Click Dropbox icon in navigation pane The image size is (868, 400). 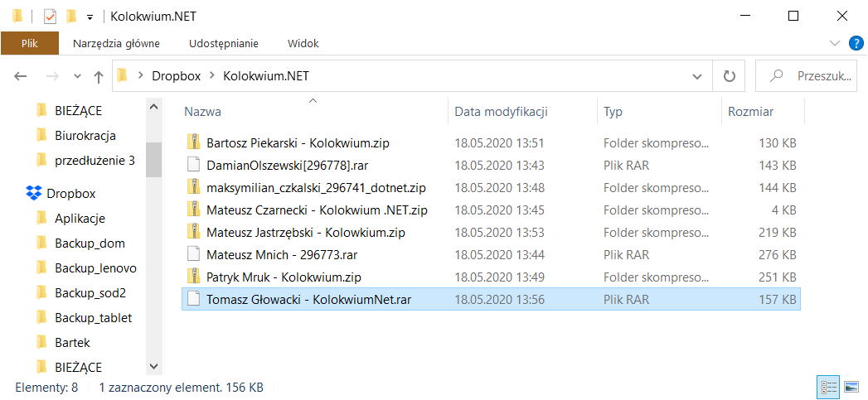(x=34, y=194)
